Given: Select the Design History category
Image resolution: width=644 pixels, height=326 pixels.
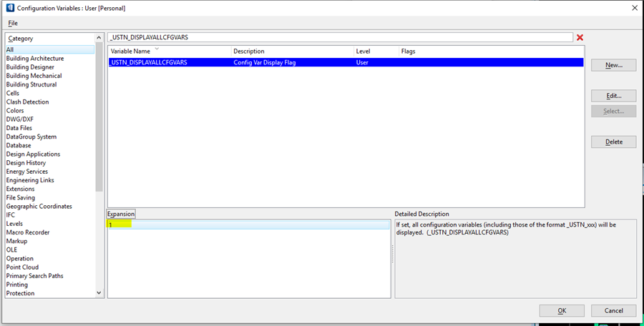Looking at the screenshot, I should coord(26,162).
